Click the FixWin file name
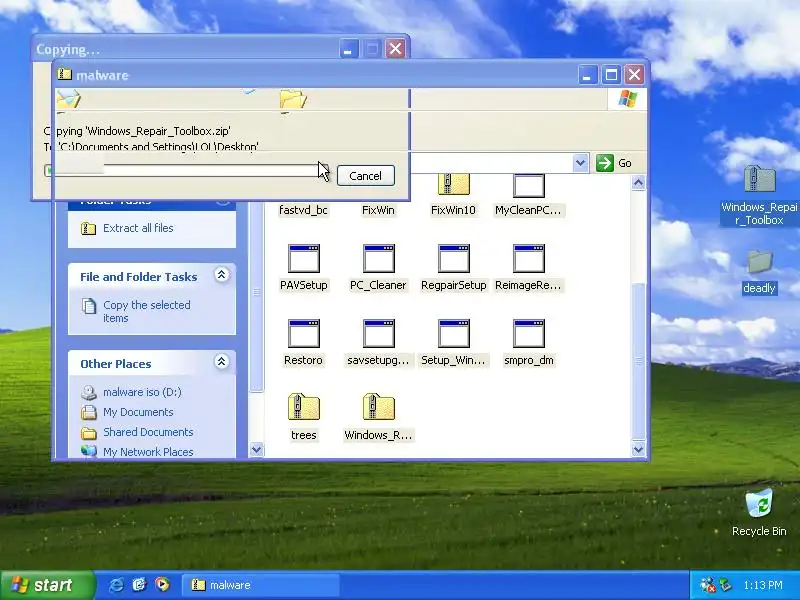The image size is (800, 600). 378,210
